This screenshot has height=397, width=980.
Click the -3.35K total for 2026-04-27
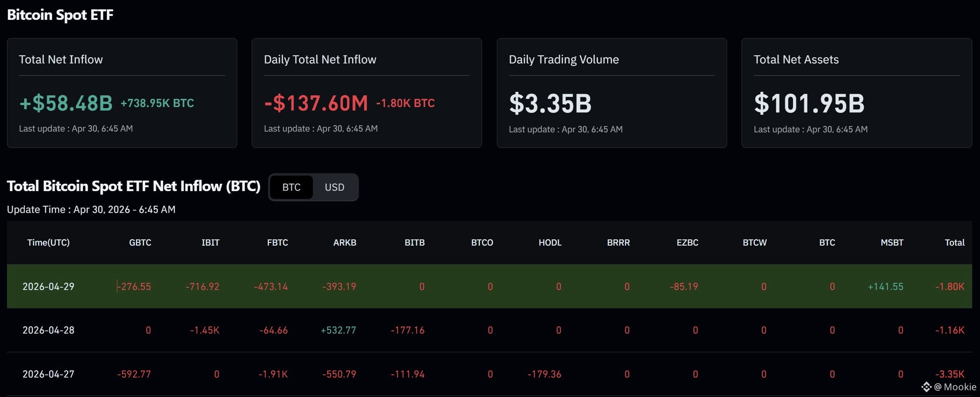[950, 374]
